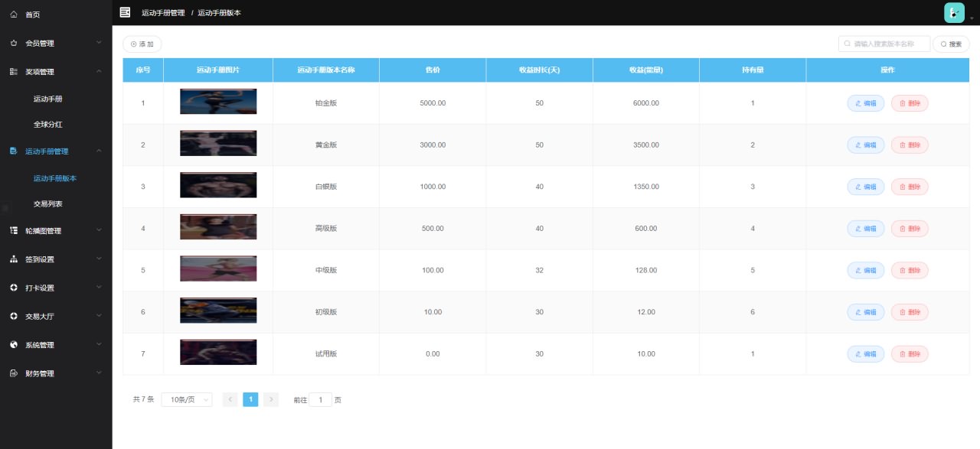This screenshot has height=449, width=980.
Task: Focus the version name search field
Action: 884,44
